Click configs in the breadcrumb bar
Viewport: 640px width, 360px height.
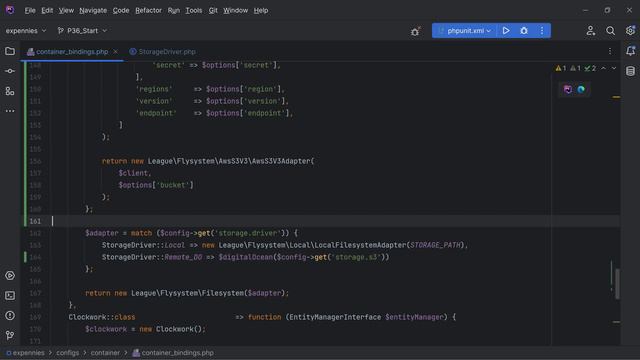coord(68,353)
